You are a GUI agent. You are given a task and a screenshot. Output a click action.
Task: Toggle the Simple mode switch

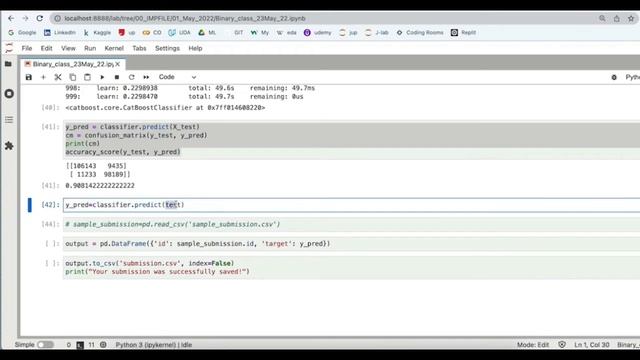pos(45,344)
